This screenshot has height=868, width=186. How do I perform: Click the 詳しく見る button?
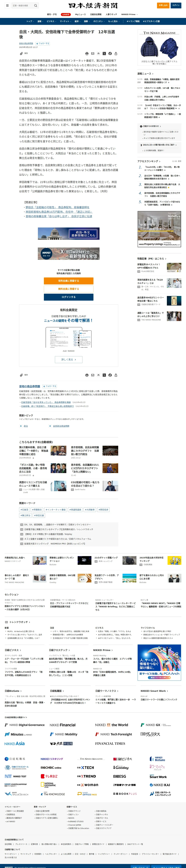(x=69, y=359)
